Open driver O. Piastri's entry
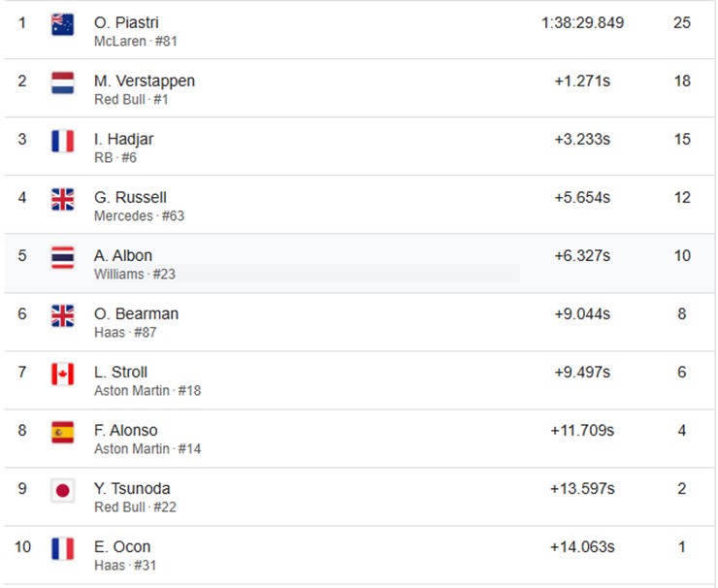 coord(126,22)
